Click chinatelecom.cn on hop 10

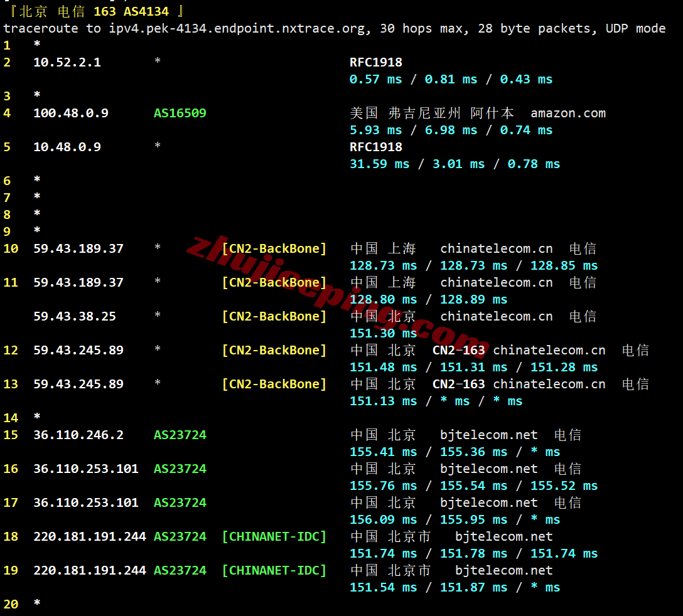(497, 248)
